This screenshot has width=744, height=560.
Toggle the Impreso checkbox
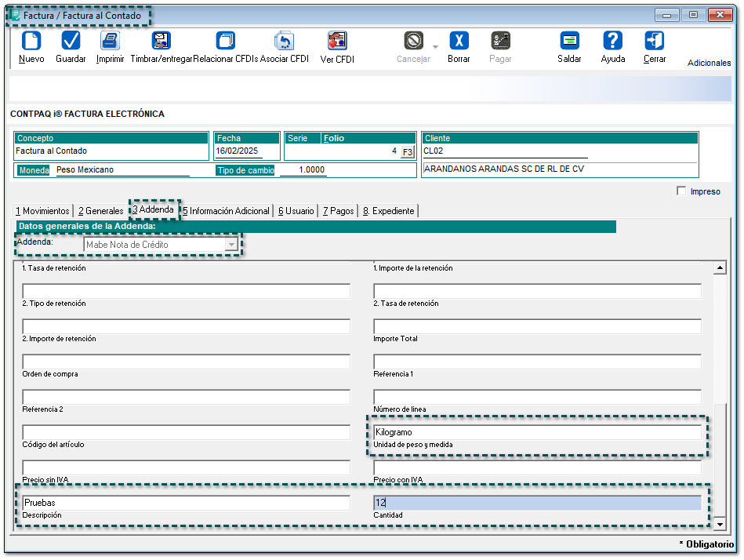[681, 191]
